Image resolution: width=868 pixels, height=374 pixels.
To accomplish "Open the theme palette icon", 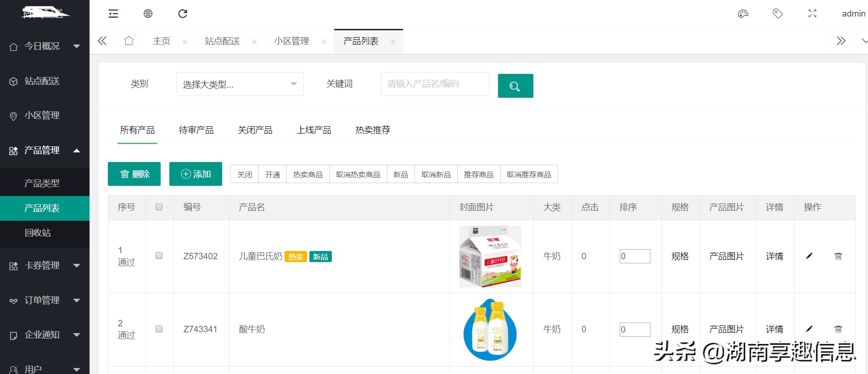I will click(x=743, y=14).
